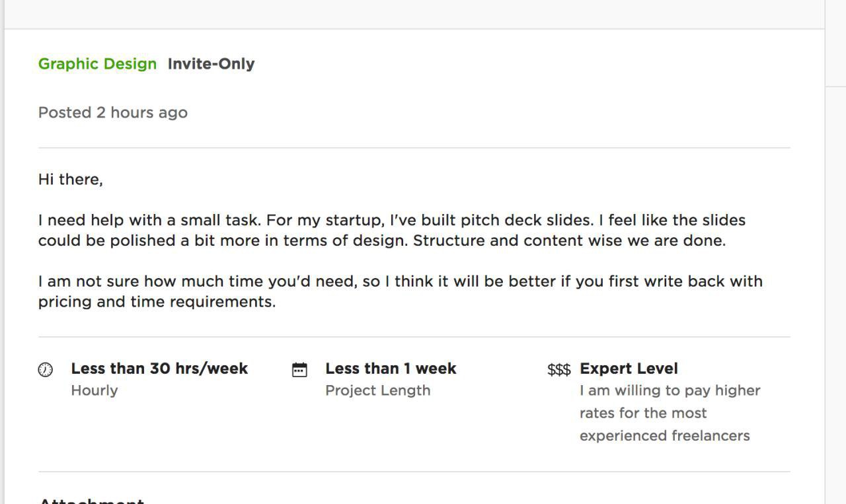Screen dimensions: 846x504
Task: Click the sentence Structure and content wise done
Action: [569, 241]
